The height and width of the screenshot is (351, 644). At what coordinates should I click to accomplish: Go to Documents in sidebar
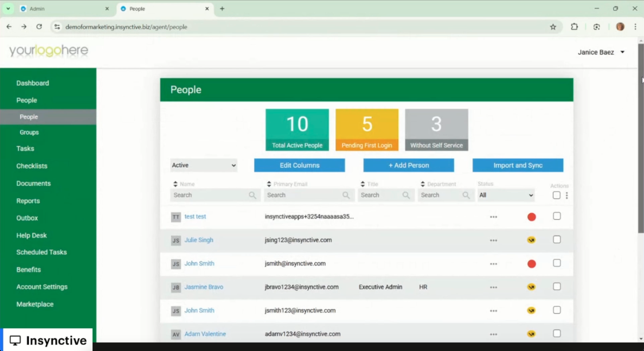33,184
